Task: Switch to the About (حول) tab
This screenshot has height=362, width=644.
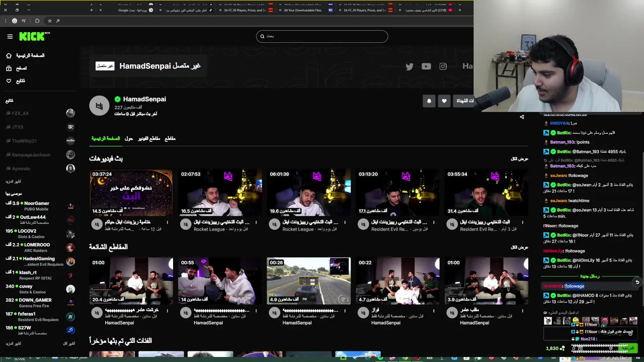Action: 129,138
